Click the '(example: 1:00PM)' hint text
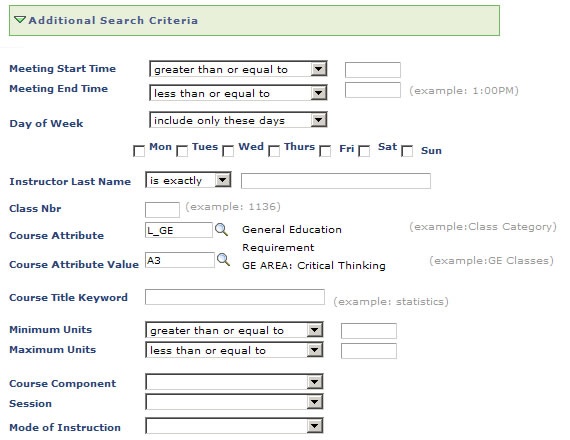This screenshot has height=440, width=570. (464, 90)
